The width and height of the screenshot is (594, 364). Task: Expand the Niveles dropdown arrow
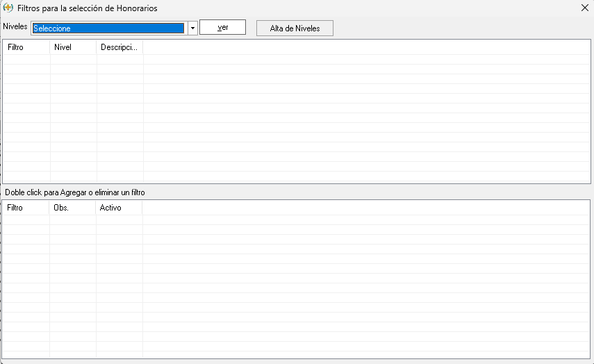coord(192,28)
